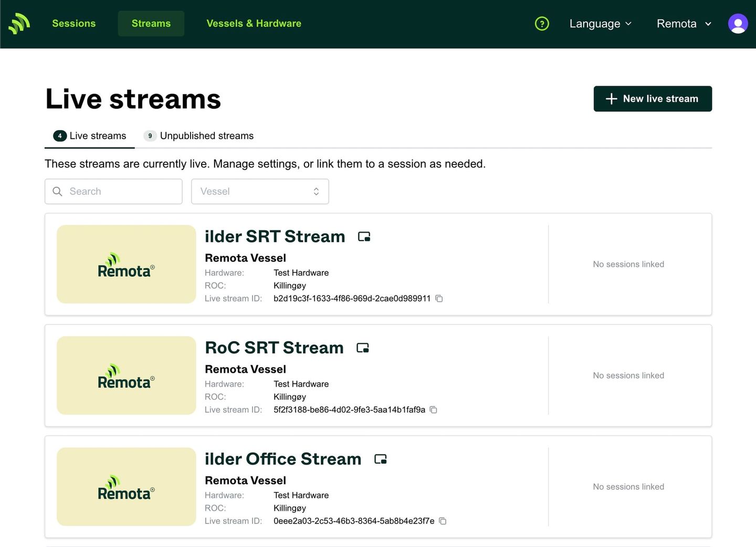This screenshot has height=547, width=756.
Task: Go to the Sessions page
Action: pyautogui.click(x=74, y=24)
